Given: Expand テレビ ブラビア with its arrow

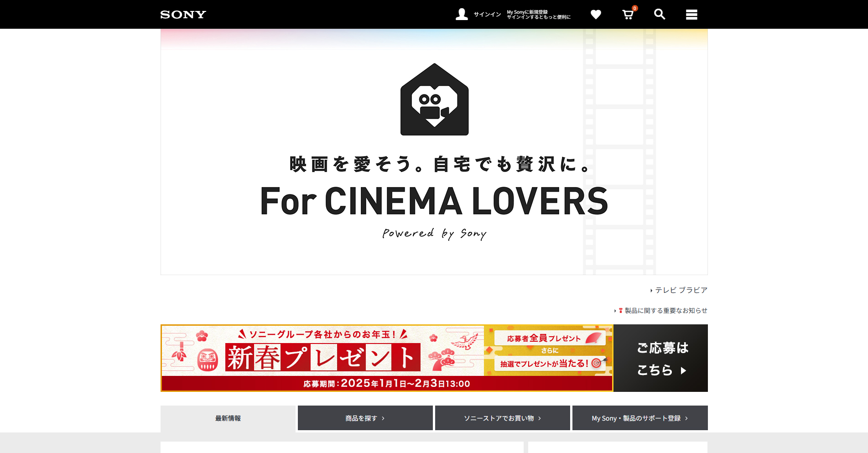Looking at the screenshot, I should (651, 290).
